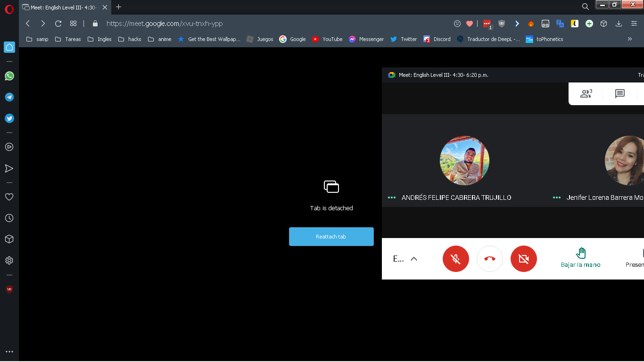
Task: Open the Tareas bookmarks folder
Action: pyautogui.click(x=68, y=39)
